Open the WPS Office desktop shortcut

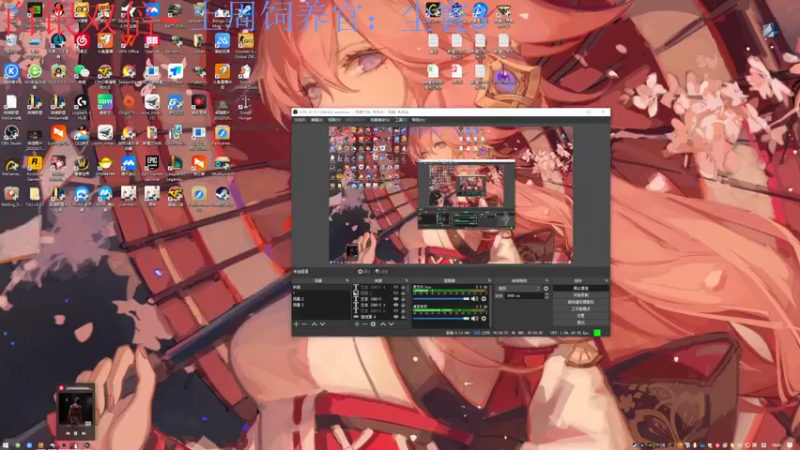click(129, 42)
